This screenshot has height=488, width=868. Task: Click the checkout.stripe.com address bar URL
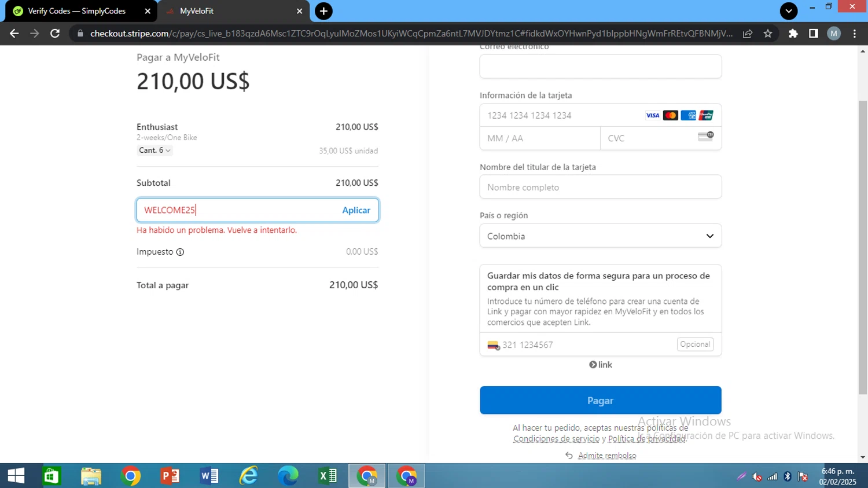(x=411, y=34)
